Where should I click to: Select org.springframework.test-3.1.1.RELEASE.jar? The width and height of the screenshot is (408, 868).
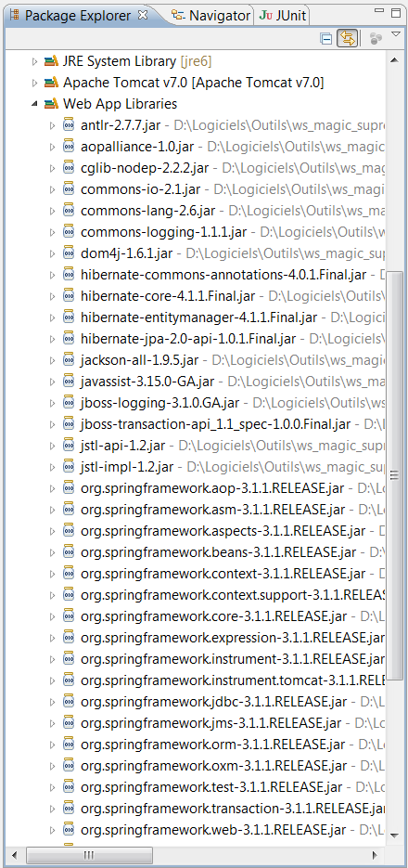(x=211, y=786)
